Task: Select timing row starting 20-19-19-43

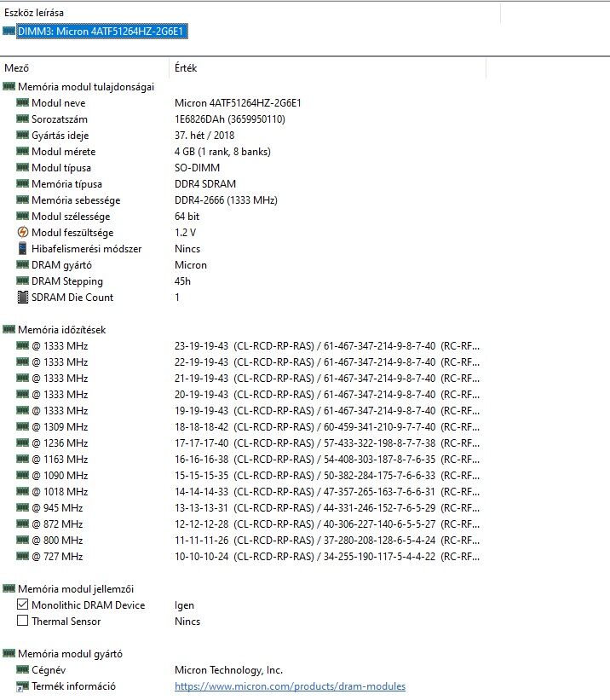Action: [327, 394]
